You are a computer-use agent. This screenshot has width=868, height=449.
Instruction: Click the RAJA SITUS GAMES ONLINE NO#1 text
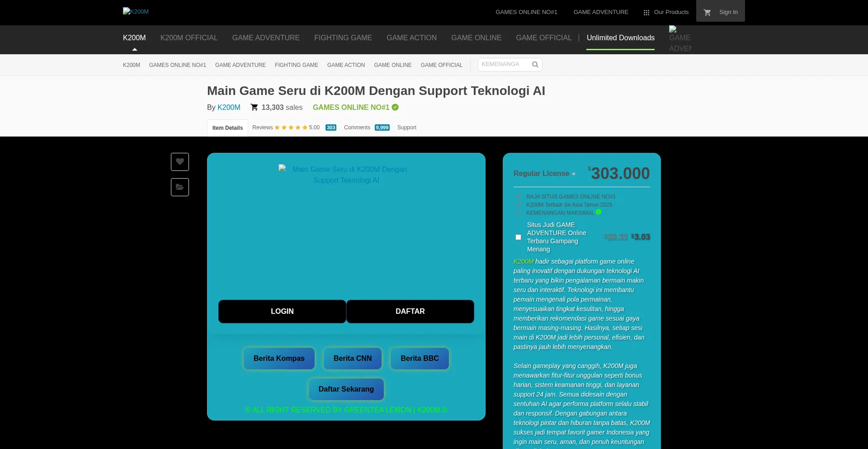click(571, 197)
